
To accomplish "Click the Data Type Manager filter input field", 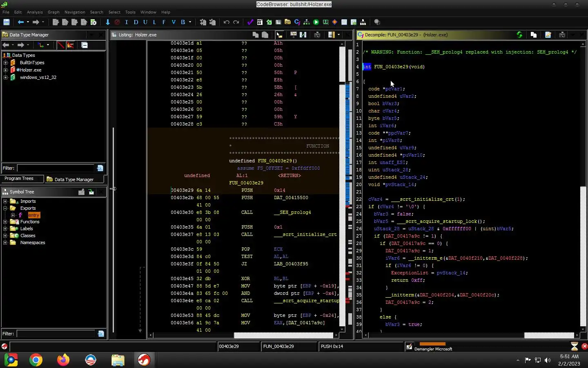I will coord(56,168).
